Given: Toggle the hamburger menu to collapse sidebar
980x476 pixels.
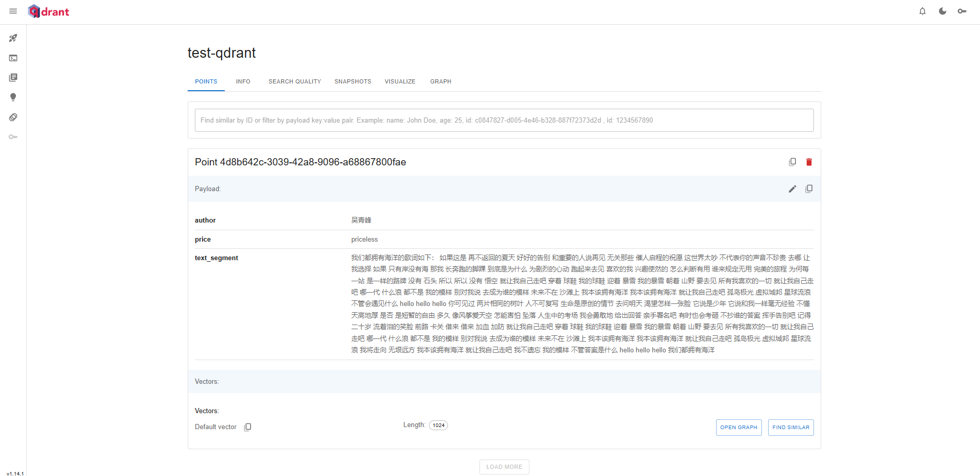Looking at the screenshot, I should (x=13, y=11).
